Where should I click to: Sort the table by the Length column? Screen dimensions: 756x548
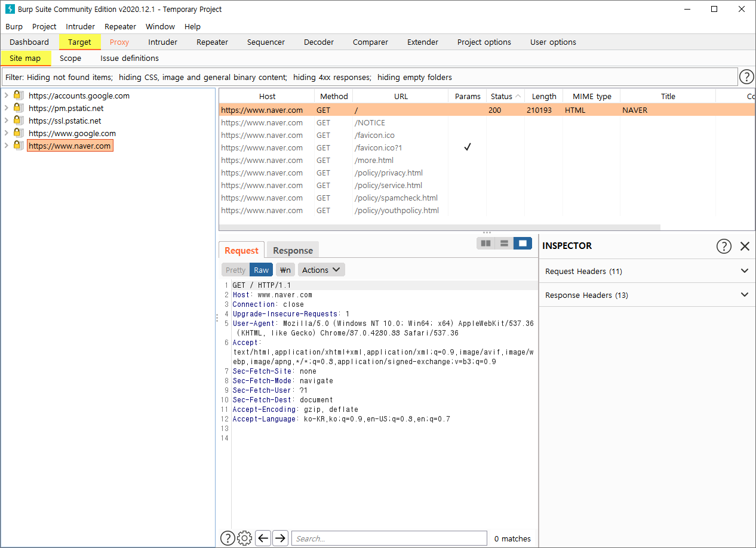[544, 96]
